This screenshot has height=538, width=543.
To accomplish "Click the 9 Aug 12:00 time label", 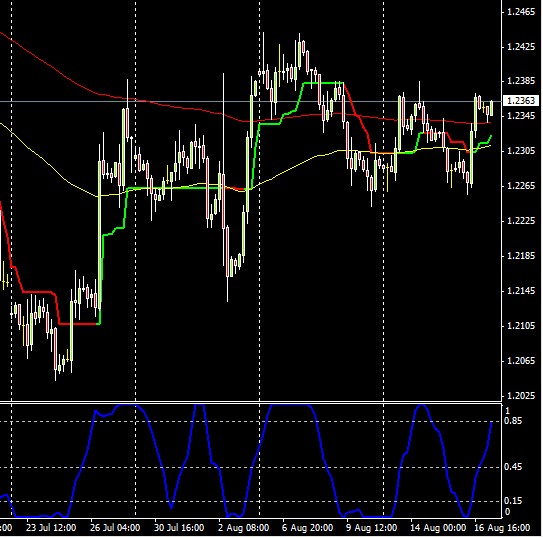I will point(372,528).
